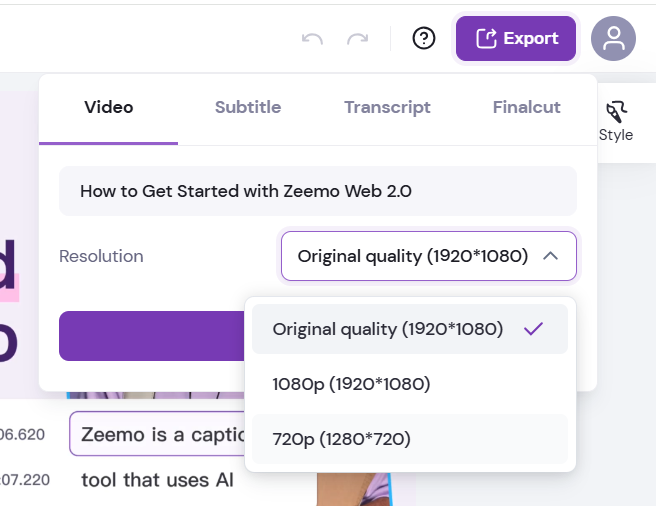Viewport: 656px width, 506px height.
Task: Click the undo arrow icon
Action: tap(312, 39)
